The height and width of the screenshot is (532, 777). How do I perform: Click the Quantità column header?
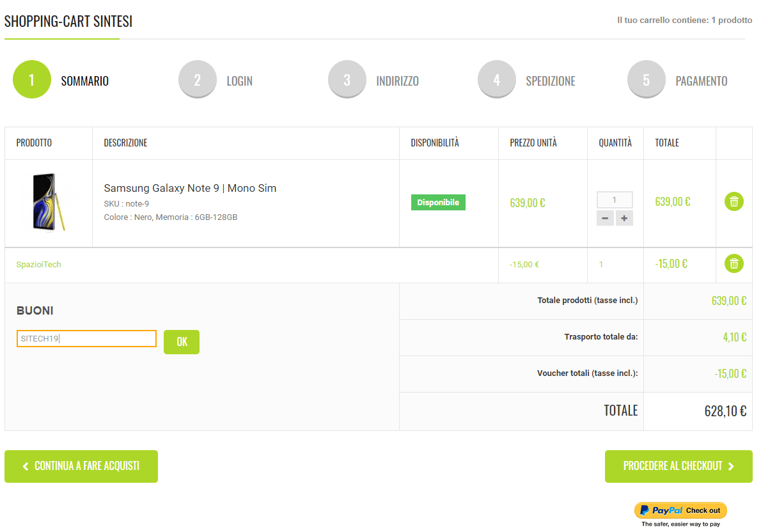coord(615,143)
